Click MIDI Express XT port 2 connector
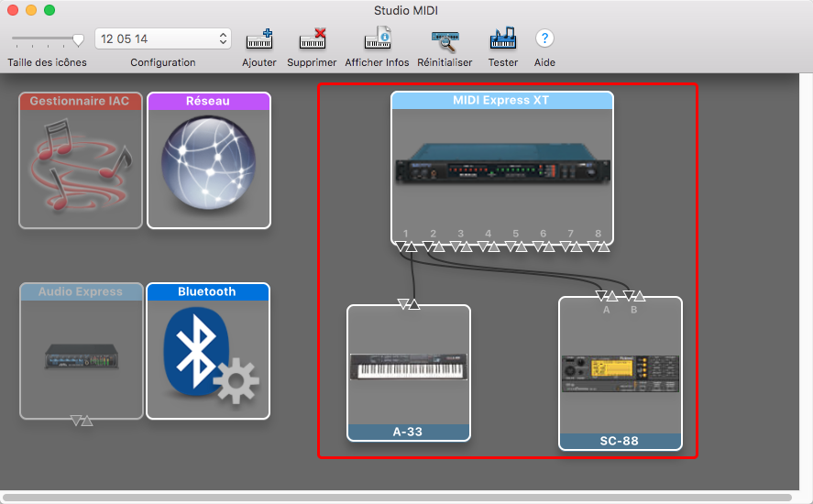The height and width of the screenshot is (504, 813). click(x=434, y=247)
